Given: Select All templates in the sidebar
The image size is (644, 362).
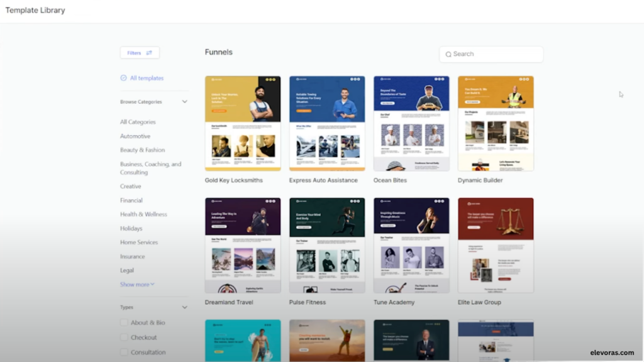Looking at the screenshot, I should click(147, 78).
